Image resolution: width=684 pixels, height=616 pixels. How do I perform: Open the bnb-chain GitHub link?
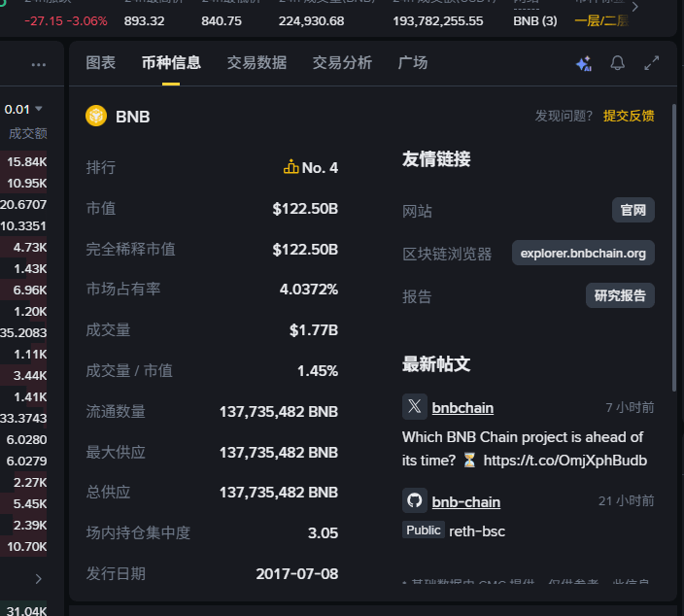(x=466, y=502)
